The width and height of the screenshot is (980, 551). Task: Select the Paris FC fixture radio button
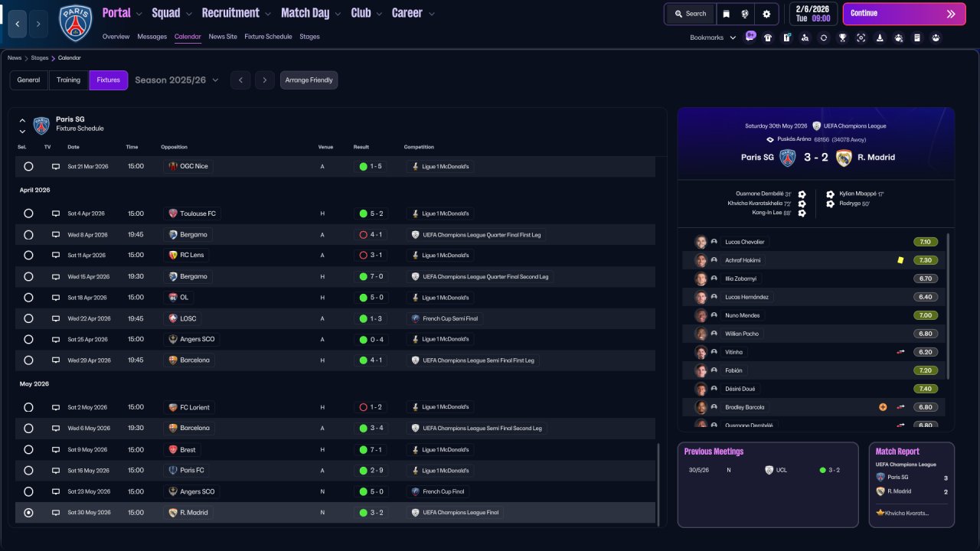(28, 471)
